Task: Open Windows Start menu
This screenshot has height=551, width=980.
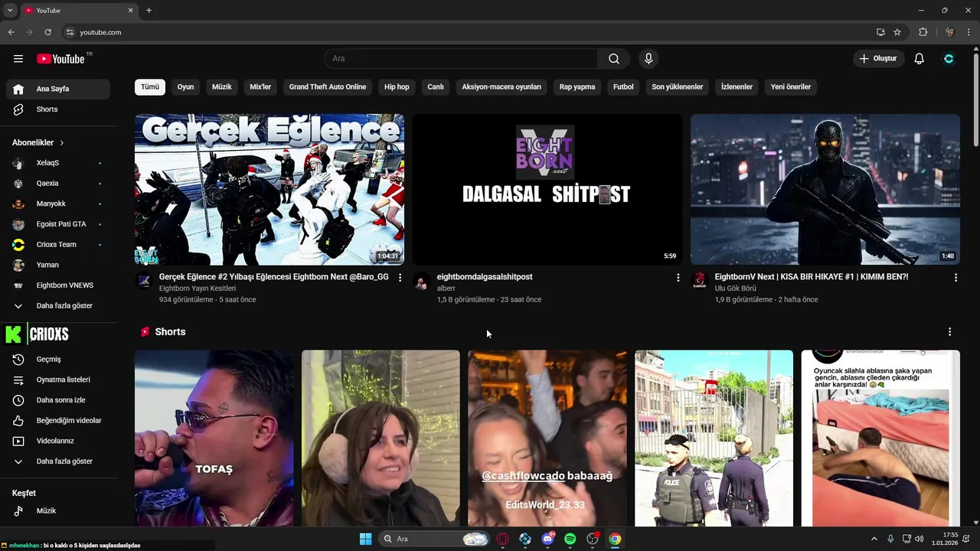Action: [365, 539]
